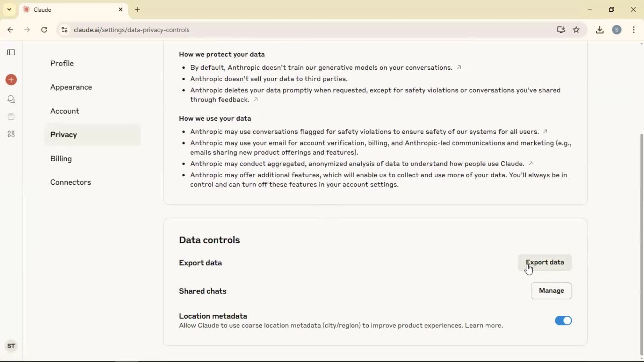Open the ST user avatar menu

(x=11, y=346)
